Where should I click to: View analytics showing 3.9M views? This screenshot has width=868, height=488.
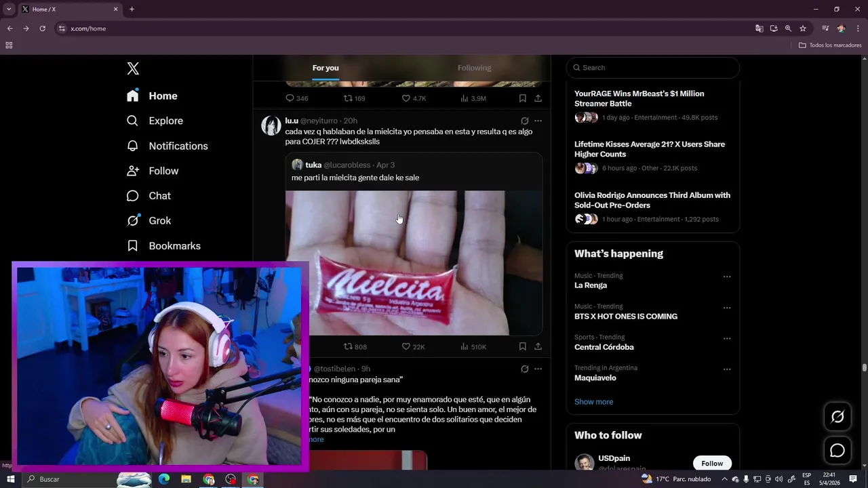(473, 98)
